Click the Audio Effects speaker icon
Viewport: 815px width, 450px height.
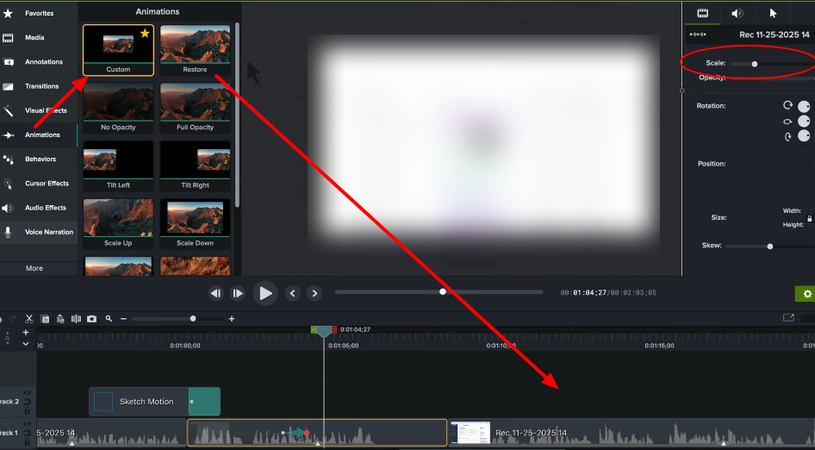click(8, 208)
